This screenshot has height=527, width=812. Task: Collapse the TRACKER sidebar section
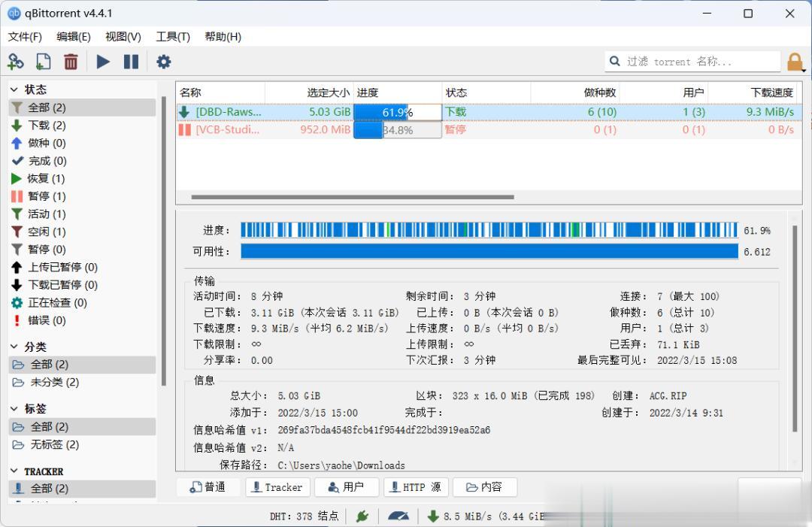14,471
